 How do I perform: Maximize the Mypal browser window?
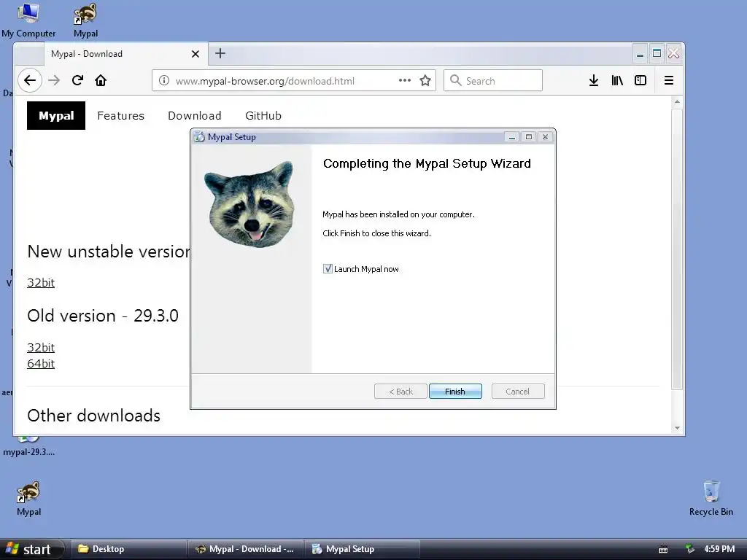[657, 54]
